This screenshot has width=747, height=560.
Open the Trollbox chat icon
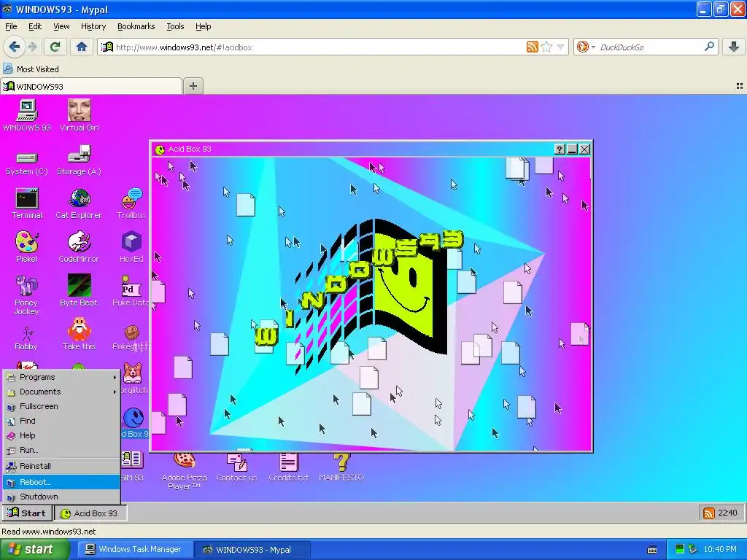[131, 204]
